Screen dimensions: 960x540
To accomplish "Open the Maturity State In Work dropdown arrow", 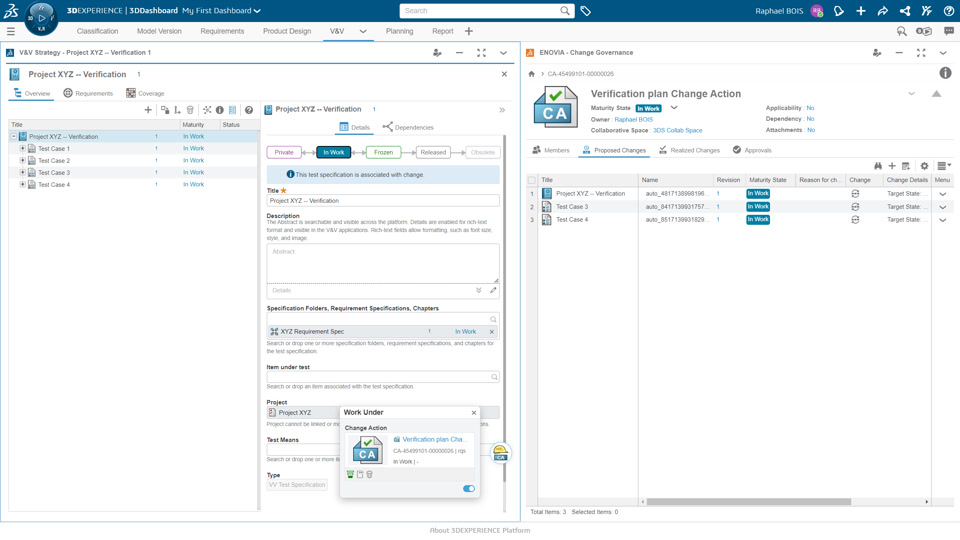I will 674,108.
